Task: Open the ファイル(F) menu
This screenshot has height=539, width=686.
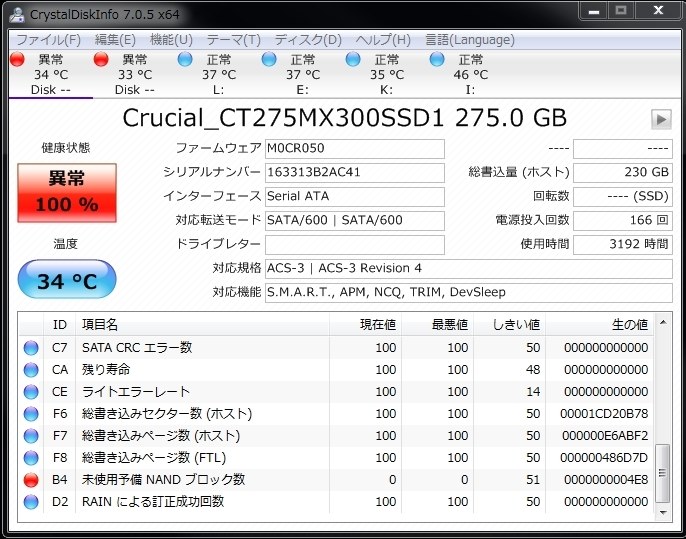Action: coord(48,40)
